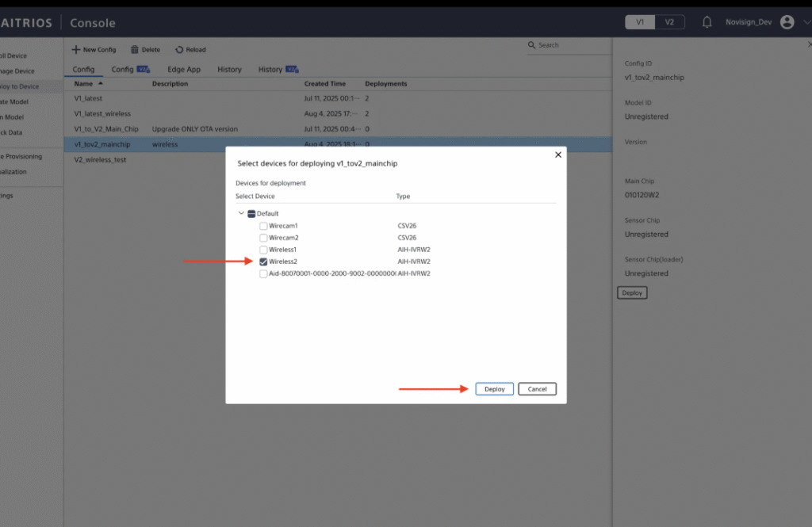Screen dimensions: 812x527
Task: Click Deploy in the device selection dialog
Action: click(493, 388)
